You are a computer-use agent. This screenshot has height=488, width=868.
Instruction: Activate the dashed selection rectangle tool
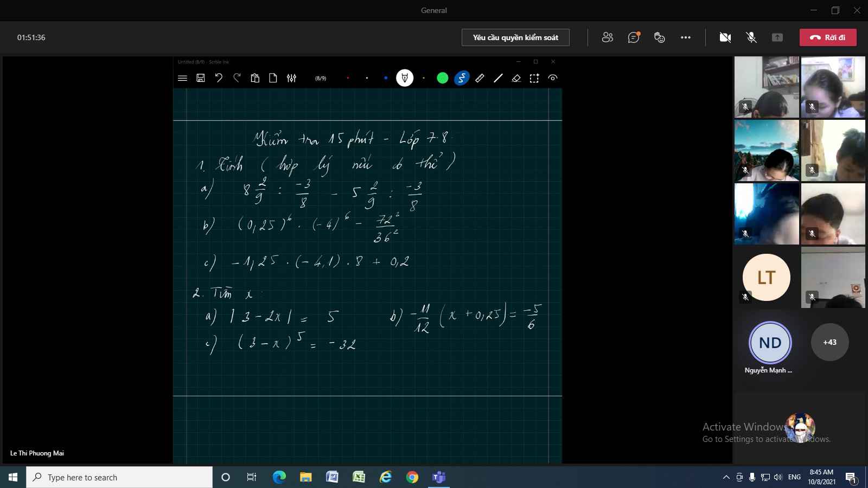(534, 78)
